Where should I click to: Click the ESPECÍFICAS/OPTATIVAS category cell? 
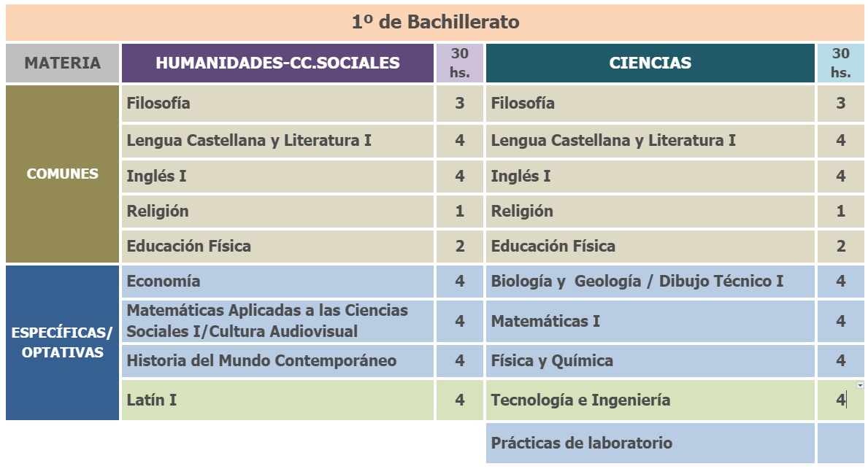coord(63,342)
